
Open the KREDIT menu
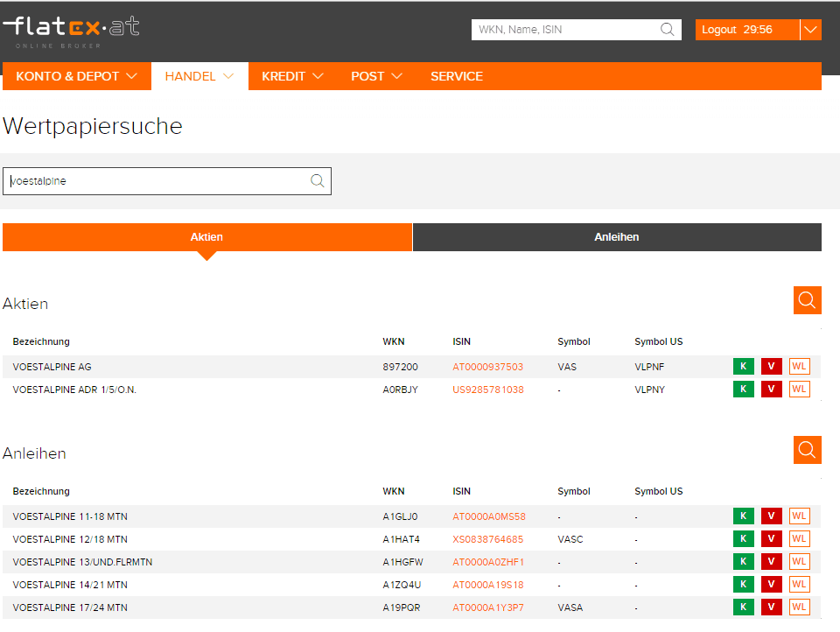coord(292,76)
